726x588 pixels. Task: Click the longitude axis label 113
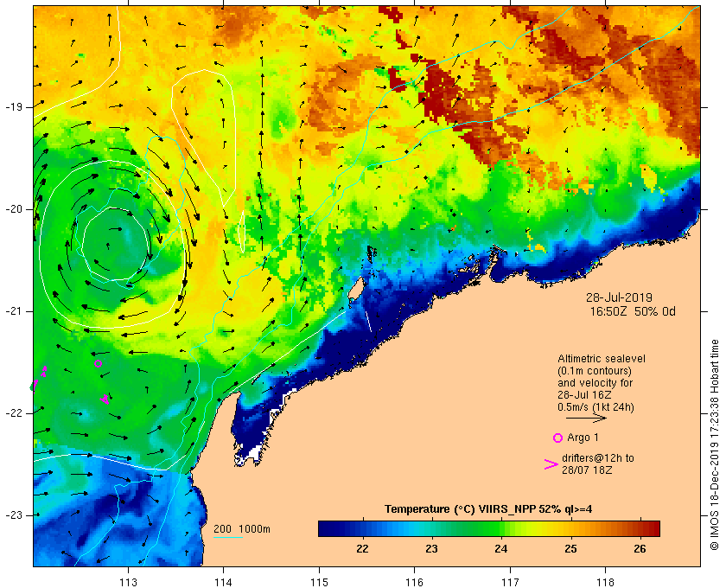coord(128,582)
